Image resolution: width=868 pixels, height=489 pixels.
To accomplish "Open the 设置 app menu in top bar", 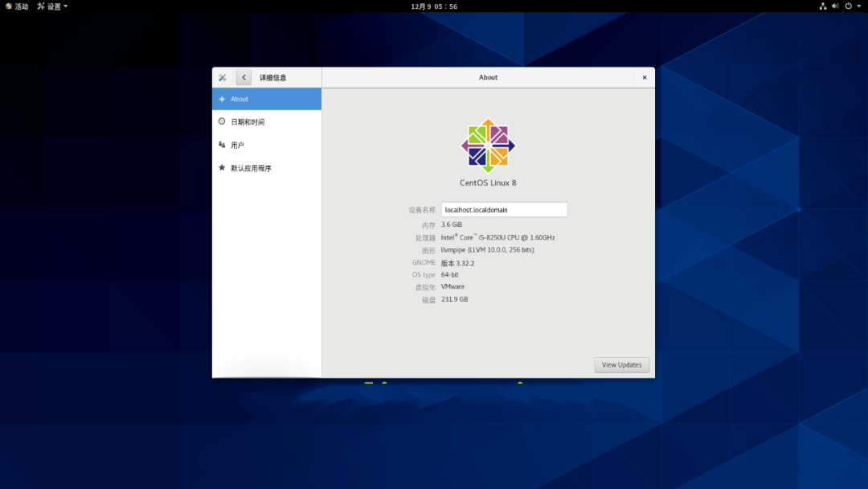I will [x=52, y=6].
